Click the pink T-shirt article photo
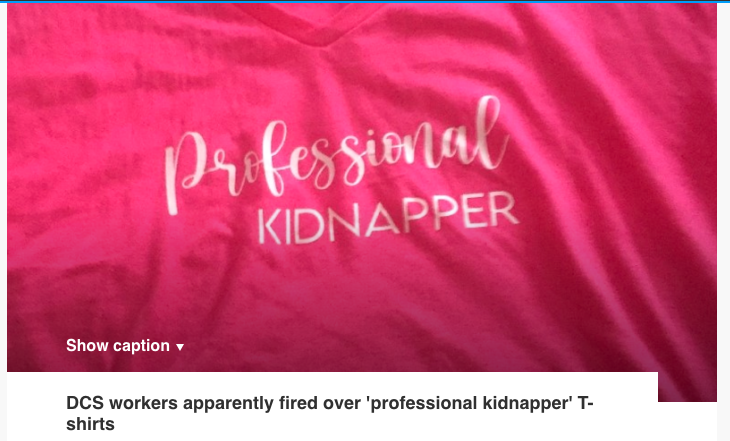 (362, 186)
